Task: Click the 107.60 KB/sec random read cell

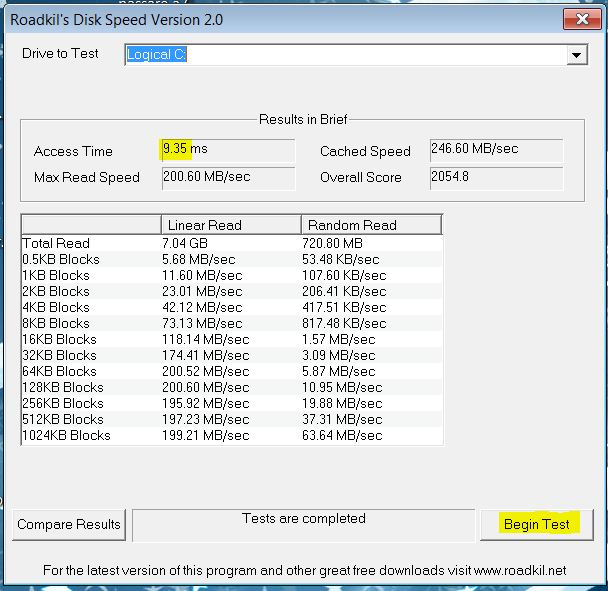Action: tap(344, 275)
